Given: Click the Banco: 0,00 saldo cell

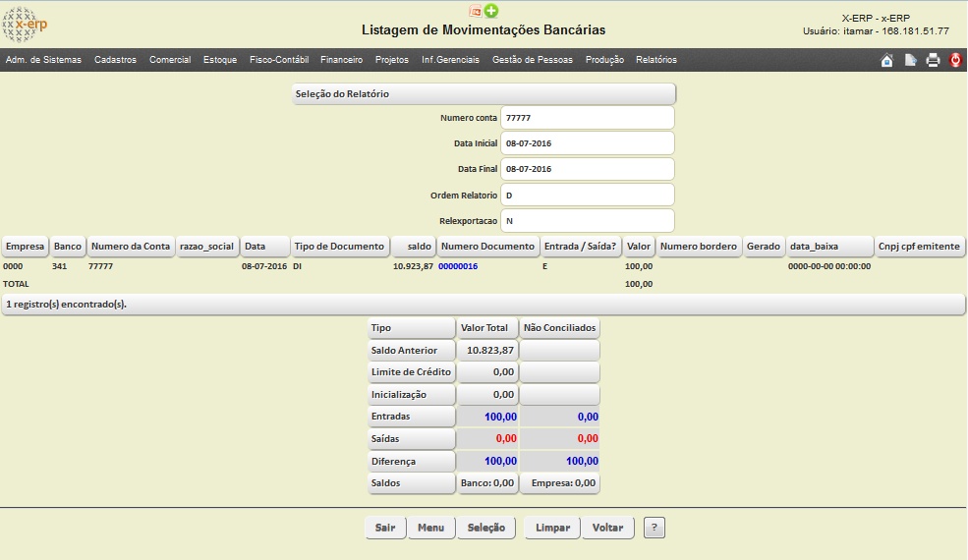Looking at the screenshot, I should 487,483.
